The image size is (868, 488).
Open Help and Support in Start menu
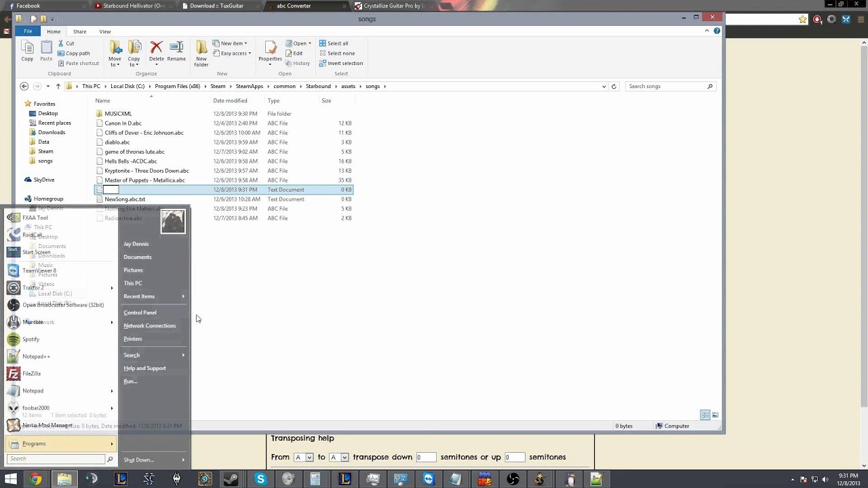pyautogui.click(x=144, y=368)
